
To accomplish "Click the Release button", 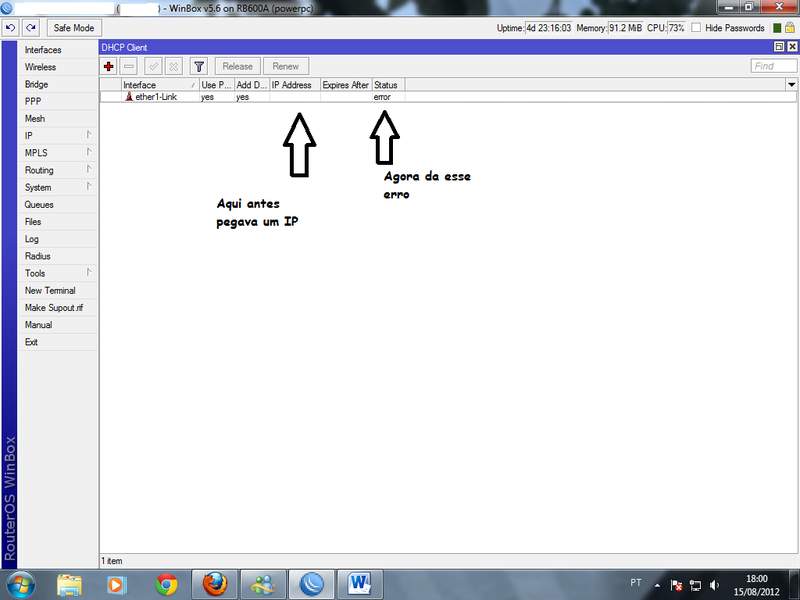I will pyautogui.click(x=237, y=66).
